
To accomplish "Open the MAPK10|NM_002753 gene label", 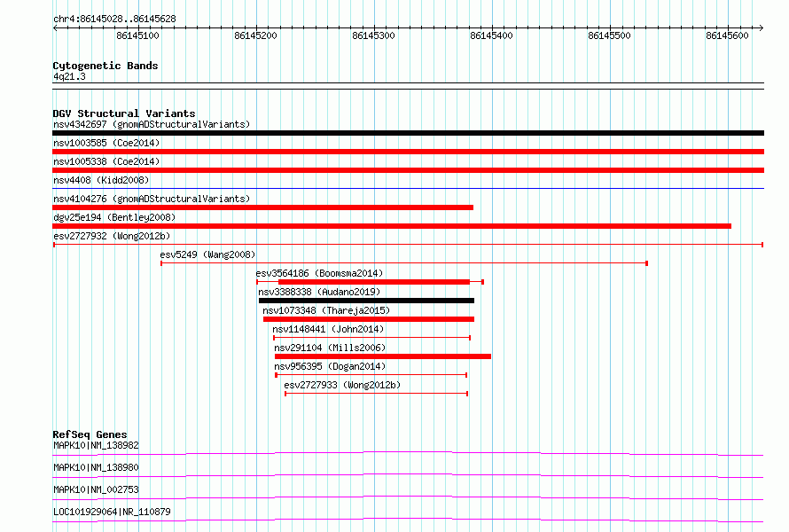I will coord(96,489).
